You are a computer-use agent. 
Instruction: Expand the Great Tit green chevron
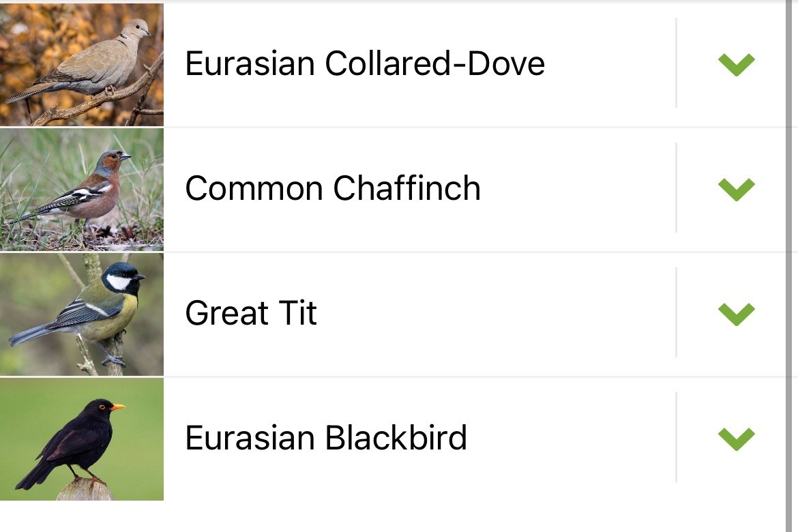(737, 314)
